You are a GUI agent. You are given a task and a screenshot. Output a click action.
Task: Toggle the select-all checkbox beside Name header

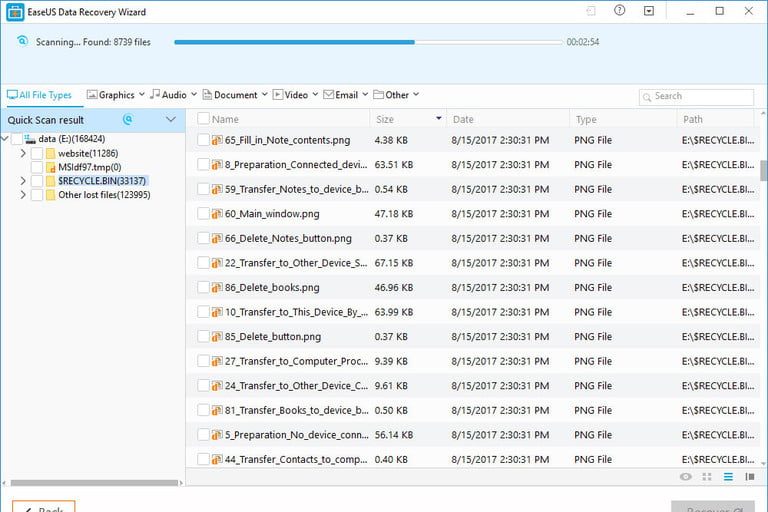[203, 119]
